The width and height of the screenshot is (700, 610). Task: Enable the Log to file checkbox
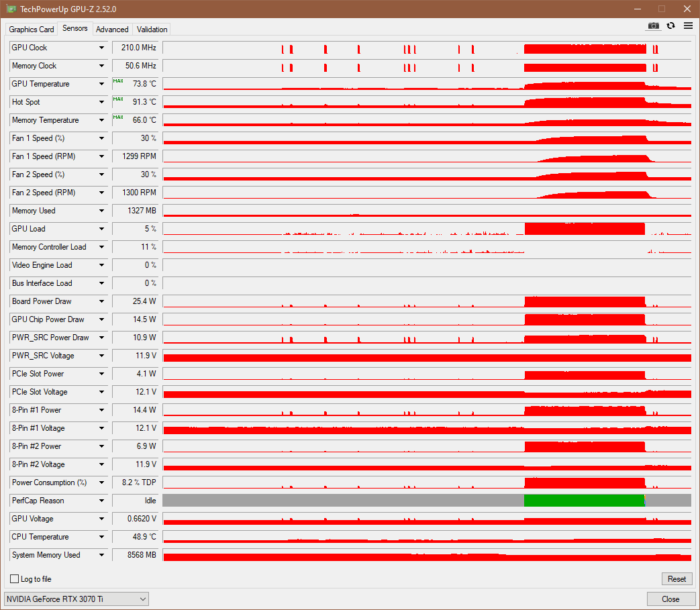click(x=14, y=578)
